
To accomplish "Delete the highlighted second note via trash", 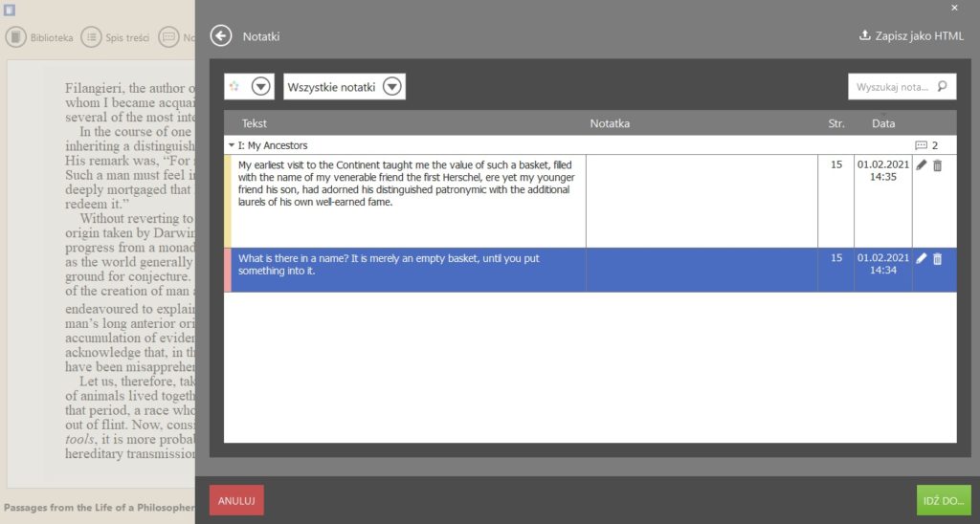I will coord(938,258).
